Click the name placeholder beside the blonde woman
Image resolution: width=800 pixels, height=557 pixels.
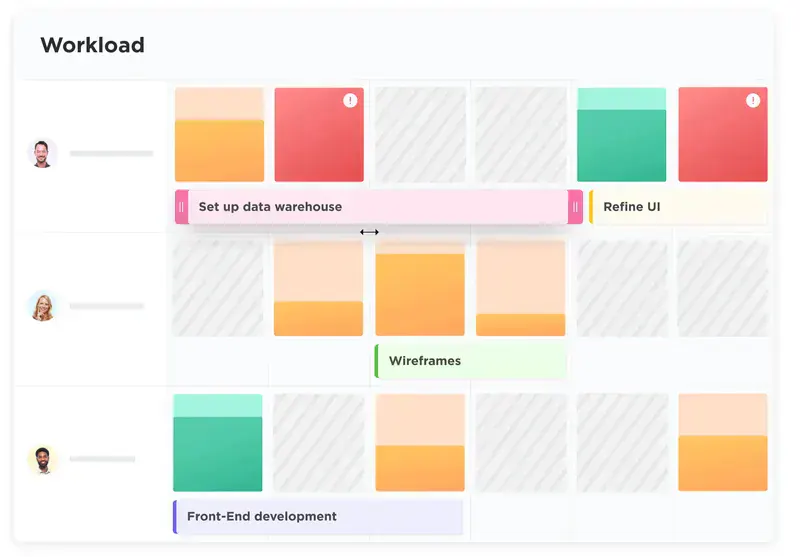tap(106, 306)
